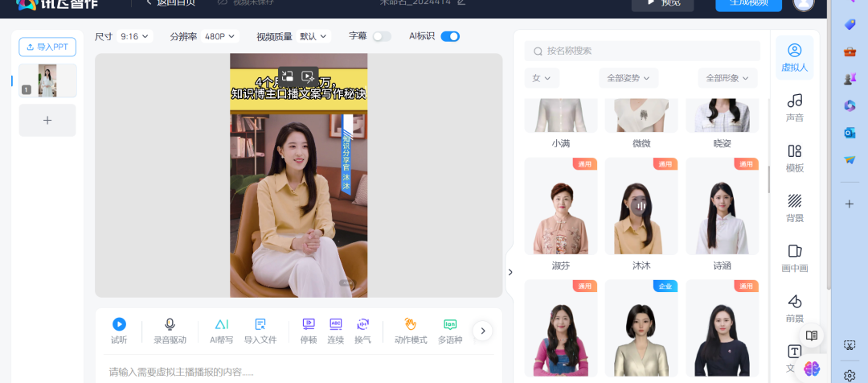Click the canvas video play icon

(x=308, y=76)
